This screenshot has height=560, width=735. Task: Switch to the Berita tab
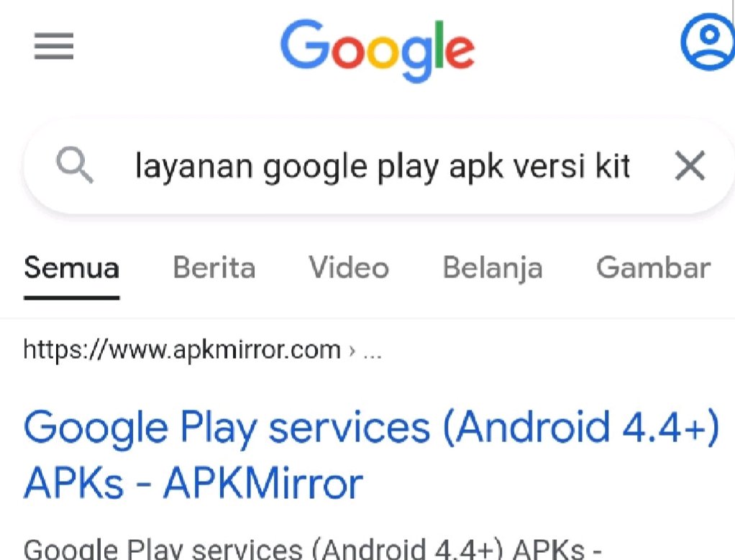214,268
